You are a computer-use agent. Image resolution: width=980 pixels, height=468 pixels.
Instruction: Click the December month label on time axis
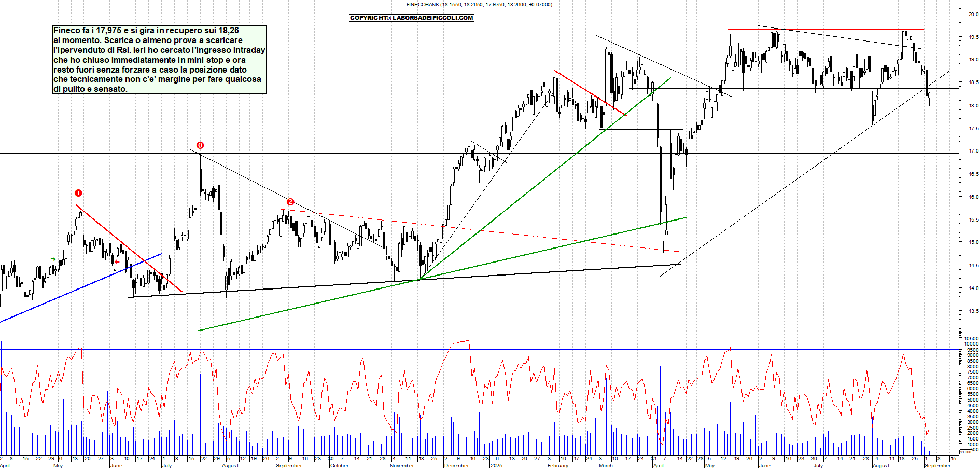456,465
